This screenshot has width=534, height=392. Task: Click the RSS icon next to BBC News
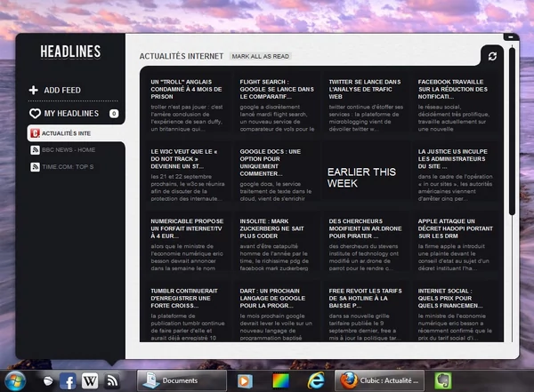click(35, 149)
